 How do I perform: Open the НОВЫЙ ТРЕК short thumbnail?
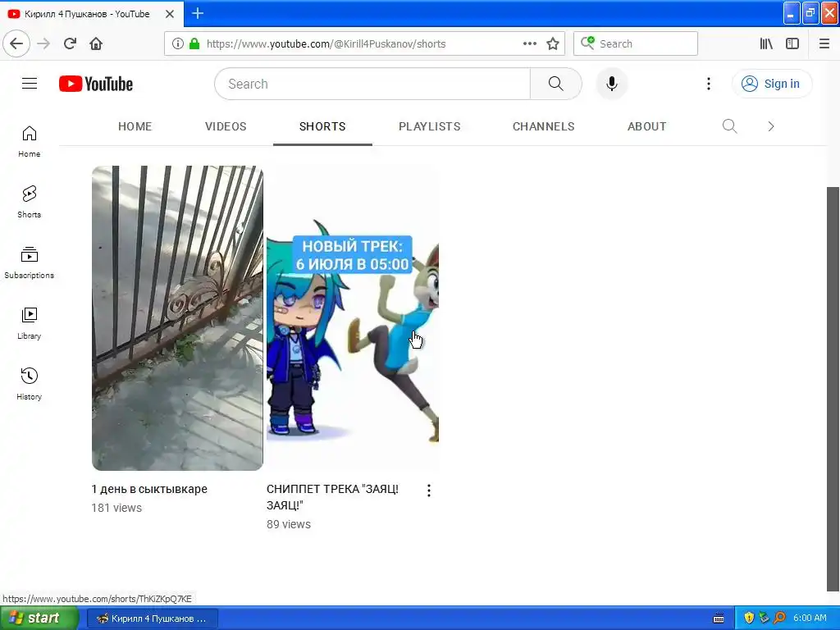tap(353, 318)
